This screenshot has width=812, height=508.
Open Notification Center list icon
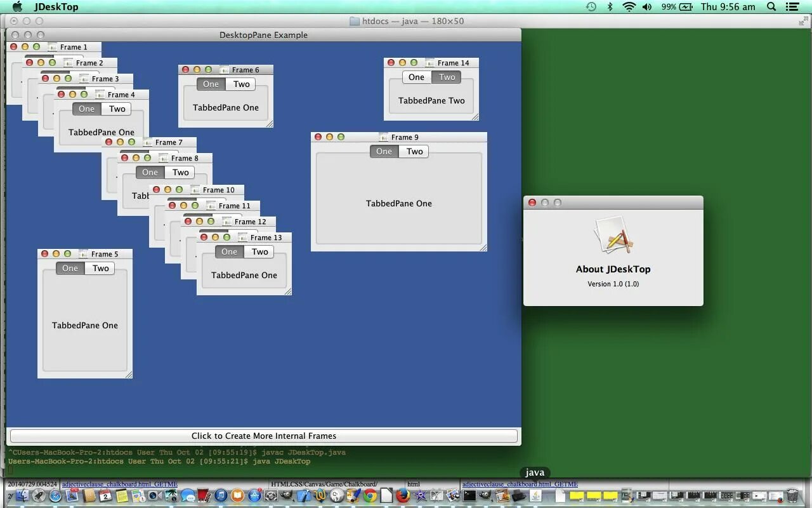[792, 7]
